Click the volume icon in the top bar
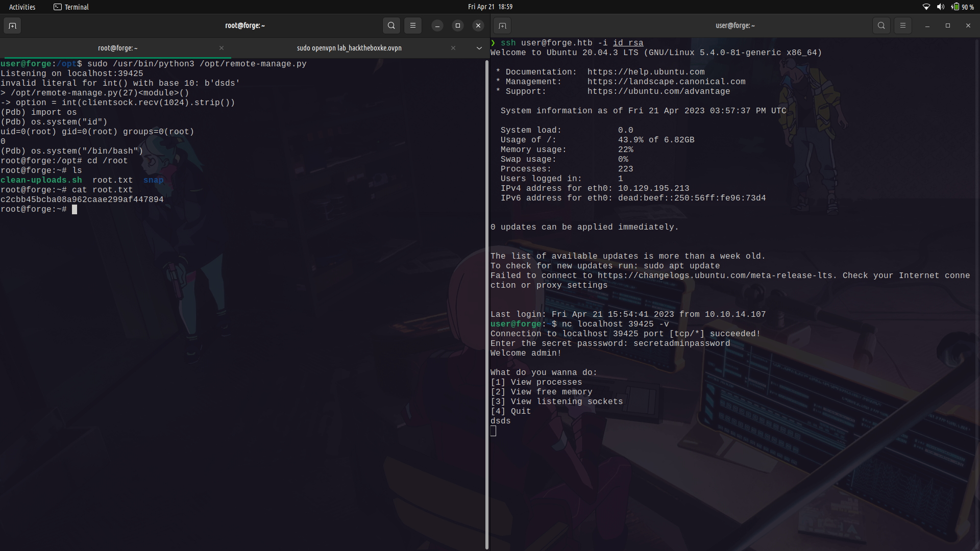The width and height of the screenshot is (980, 551). [x=941, y=7]
